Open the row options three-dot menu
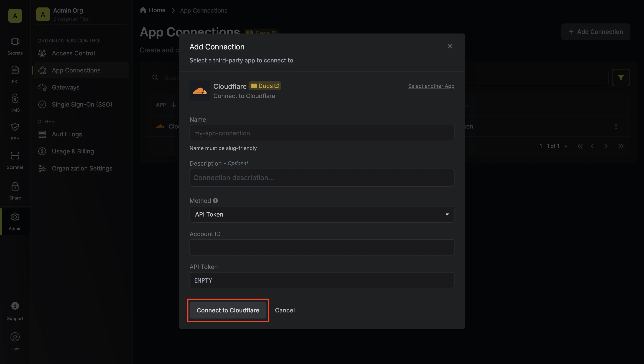644x364 pixels. coord(616,126)
